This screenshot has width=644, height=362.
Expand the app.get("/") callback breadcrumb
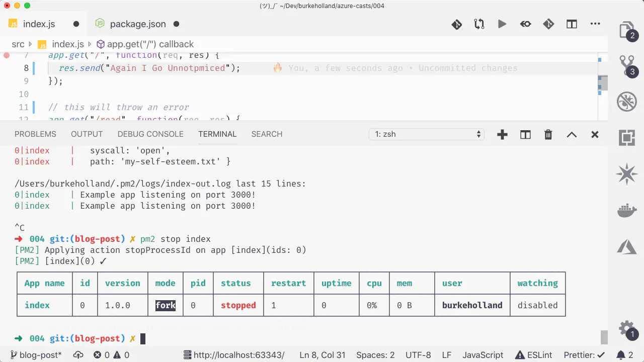point(145,44)
